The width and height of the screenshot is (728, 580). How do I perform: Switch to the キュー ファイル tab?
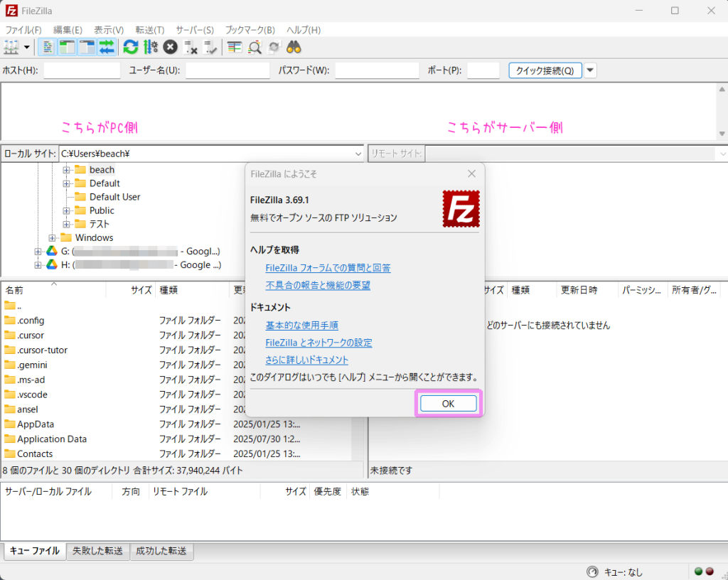click(x=35, y=551)
